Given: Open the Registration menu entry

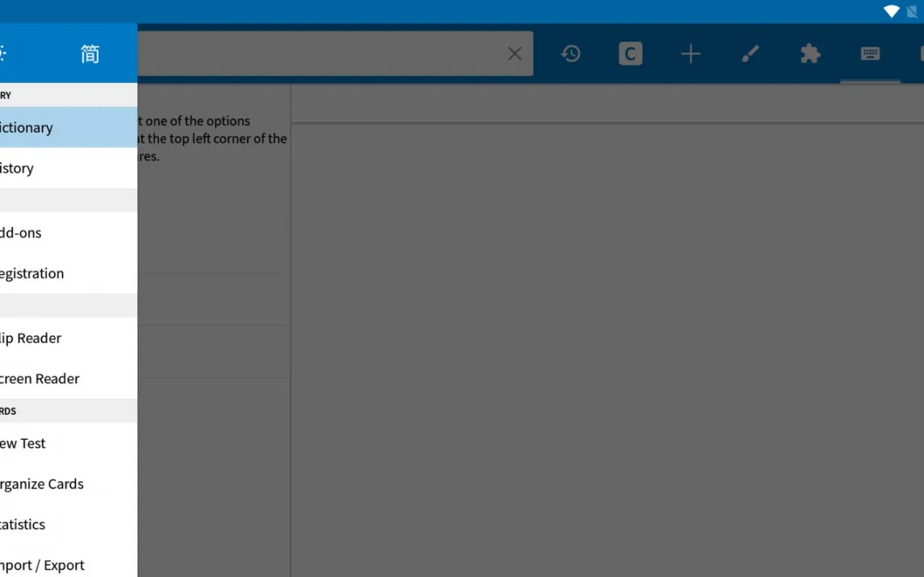Looking at the screenshot, I should point(48,273).
